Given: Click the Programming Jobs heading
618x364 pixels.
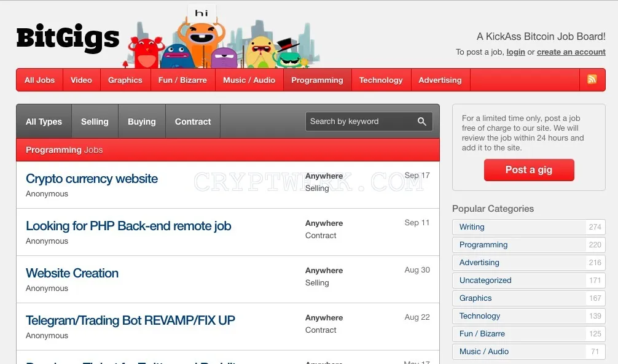Looking at the screenshot, I should coord(65,150).
